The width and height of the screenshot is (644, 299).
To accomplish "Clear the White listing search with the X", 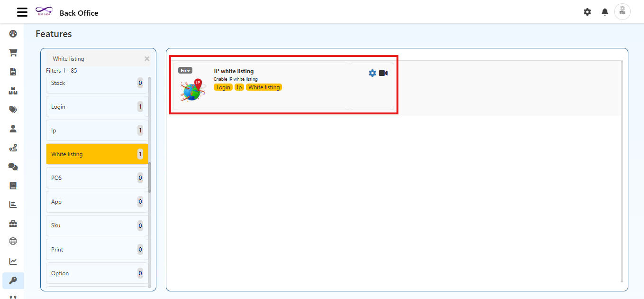I will [x=146, y=58].
